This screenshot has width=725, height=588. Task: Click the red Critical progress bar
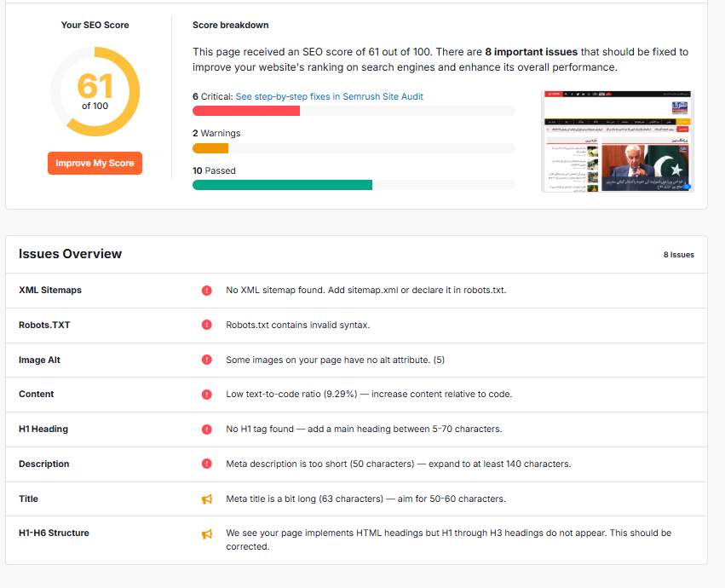point(246,111)
